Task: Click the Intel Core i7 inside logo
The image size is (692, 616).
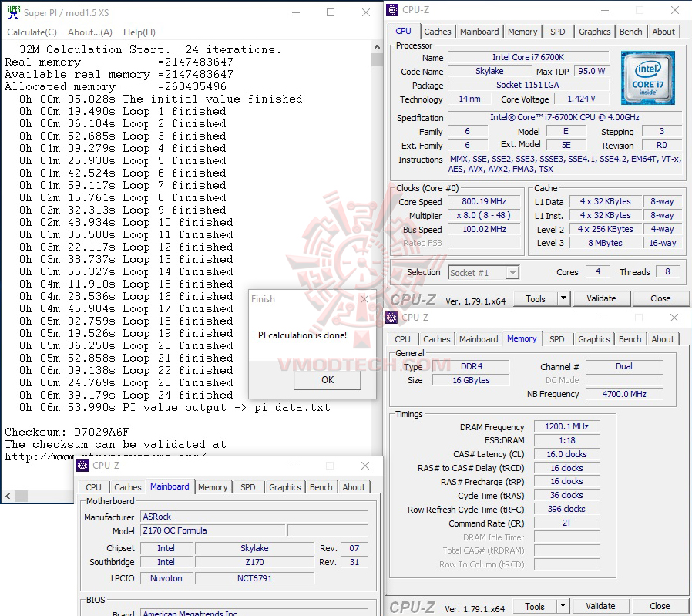Action: tap(647, 78)
